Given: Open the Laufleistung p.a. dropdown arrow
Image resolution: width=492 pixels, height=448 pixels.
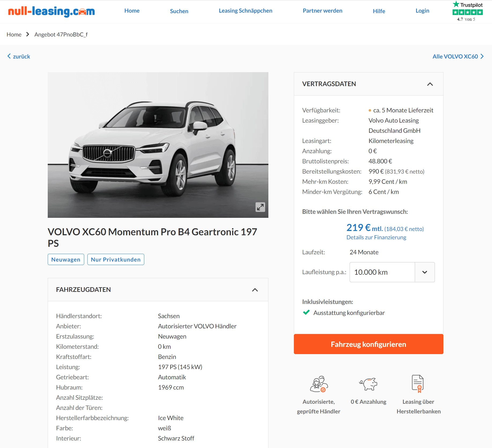Looking at the screenshot, I should click(425, 272).
